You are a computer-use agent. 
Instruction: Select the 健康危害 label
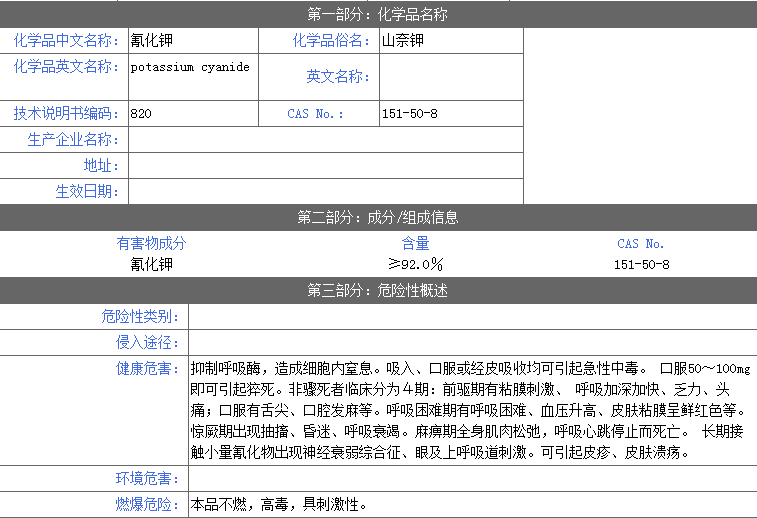click(x=148, y=368)
